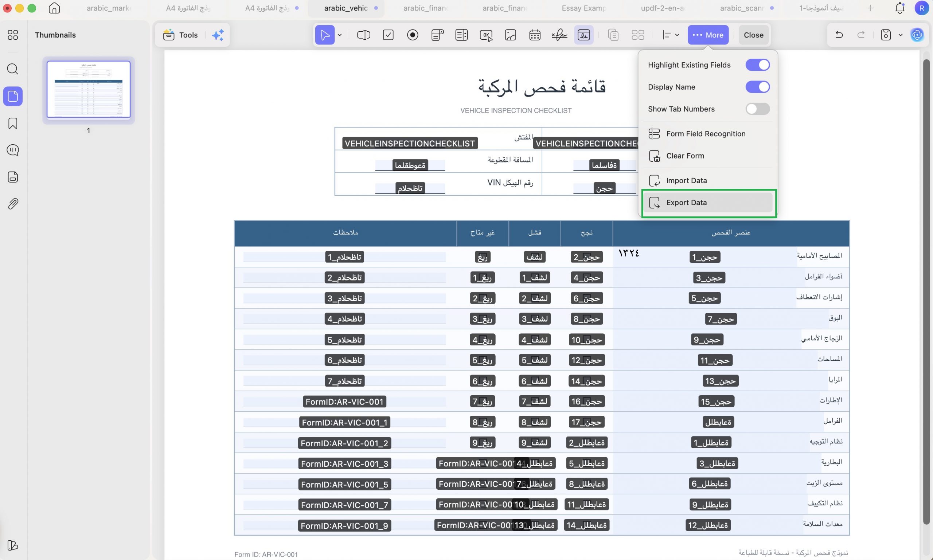Choose the text field tool

tap(363, 35)
